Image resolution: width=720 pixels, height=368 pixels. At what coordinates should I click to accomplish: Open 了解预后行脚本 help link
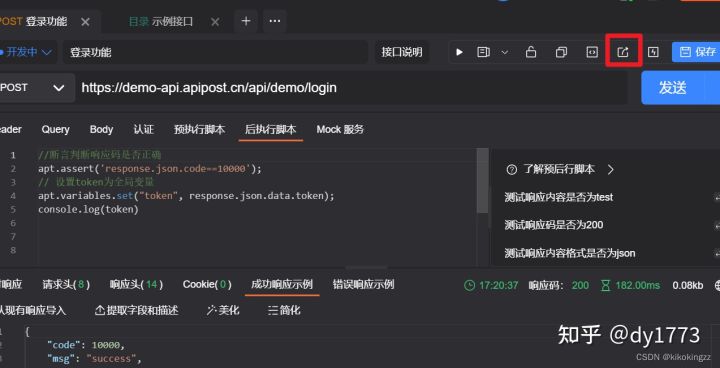559,170
